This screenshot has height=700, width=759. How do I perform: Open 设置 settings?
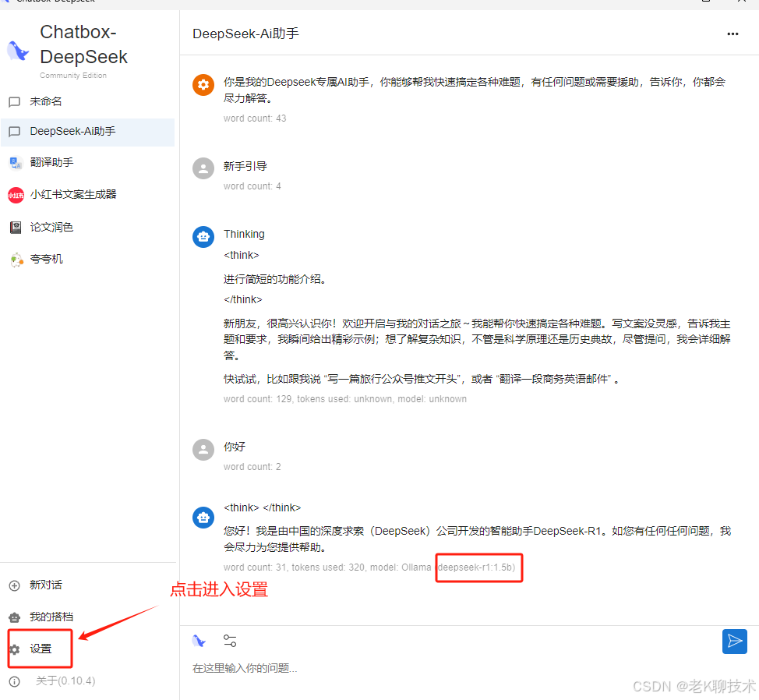click(41, 649)
